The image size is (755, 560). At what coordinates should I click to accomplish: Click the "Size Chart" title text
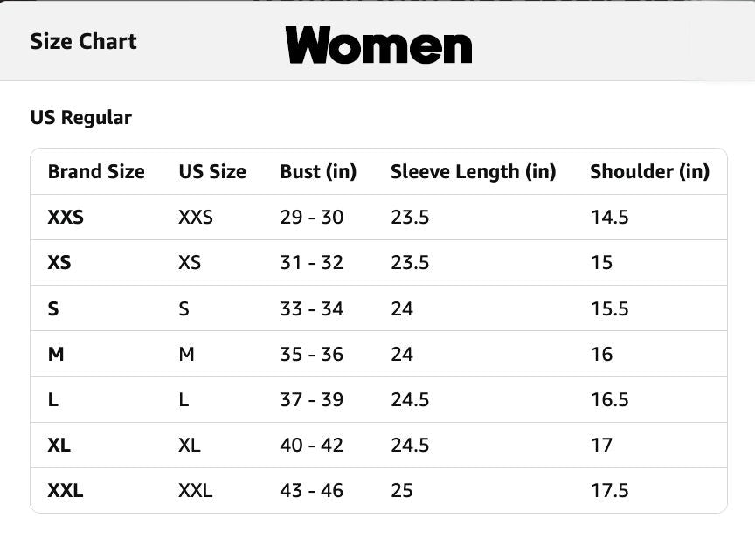point(83,42)
